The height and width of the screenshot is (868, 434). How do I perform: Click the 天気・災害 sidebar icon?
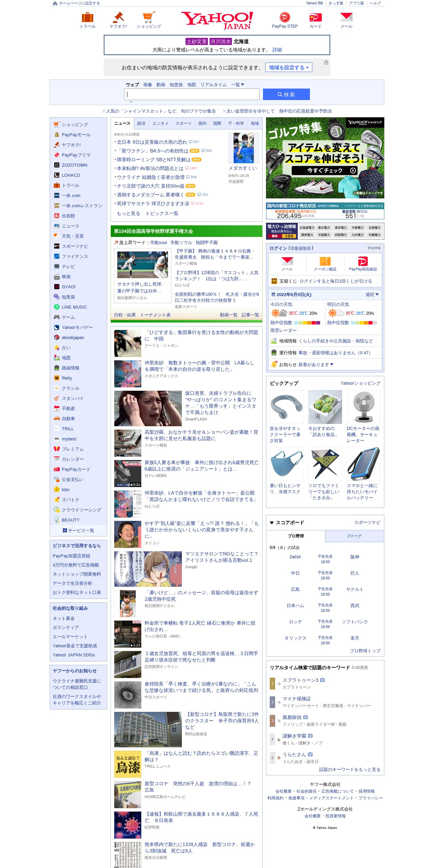[x=56, y=236]
